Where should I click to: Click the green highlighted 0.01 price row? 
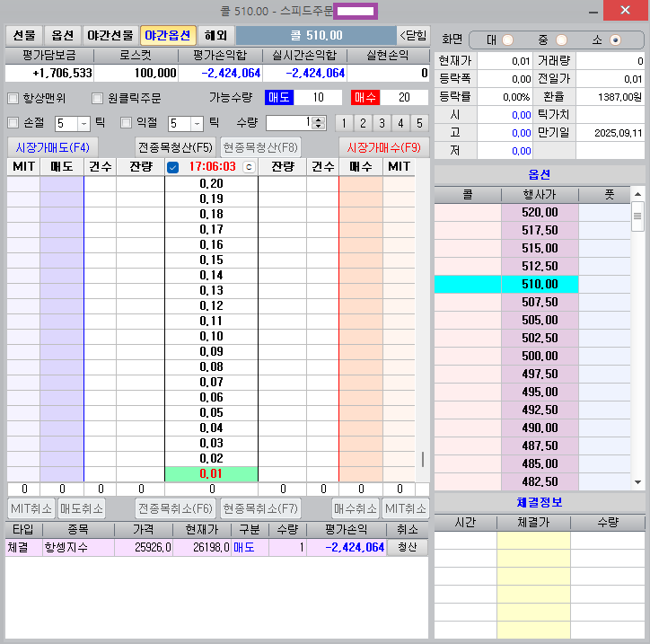coord(211,473)
